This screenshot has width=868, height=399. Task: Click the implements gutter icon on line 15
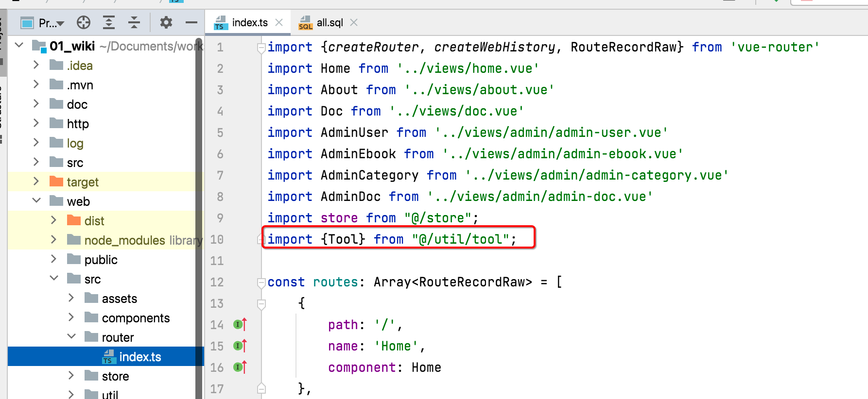[240, 346]
